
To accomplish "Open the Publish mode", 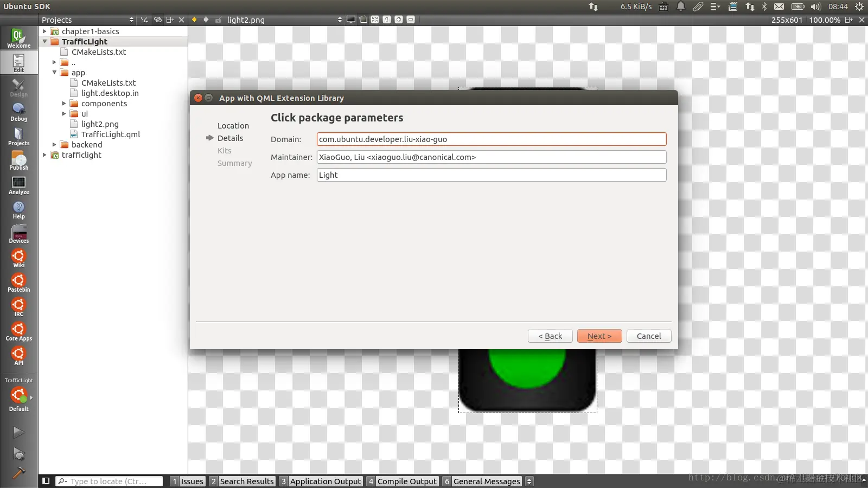I will (18, 160).
